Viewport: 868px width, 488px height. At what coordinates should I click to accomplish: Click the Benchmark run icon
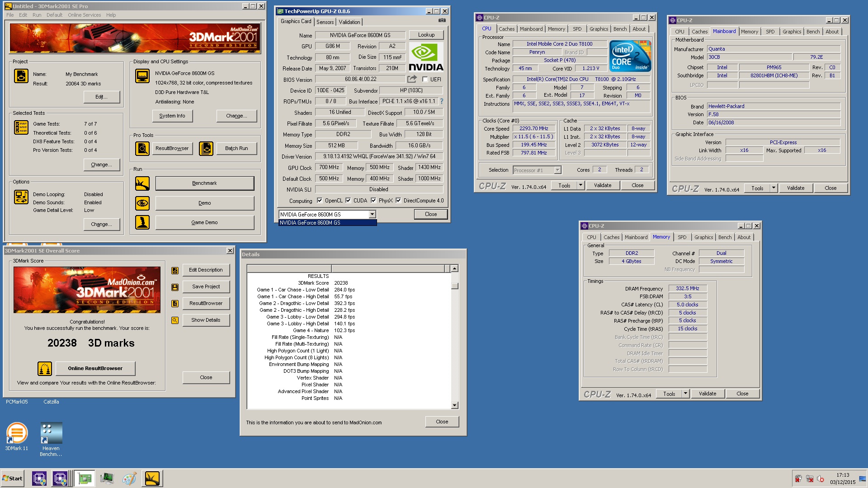tap(142, 183)
